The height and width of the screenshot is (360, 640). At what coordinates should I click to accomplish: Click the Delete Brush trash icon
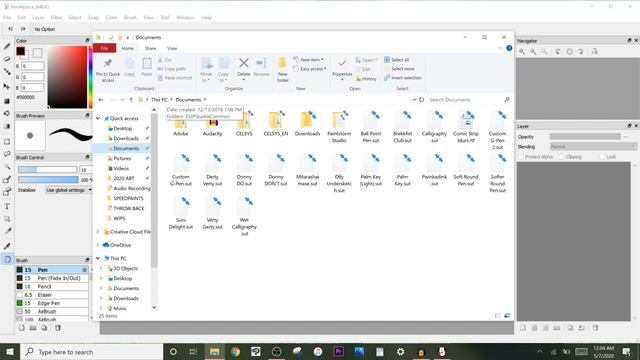click(58, 328)
